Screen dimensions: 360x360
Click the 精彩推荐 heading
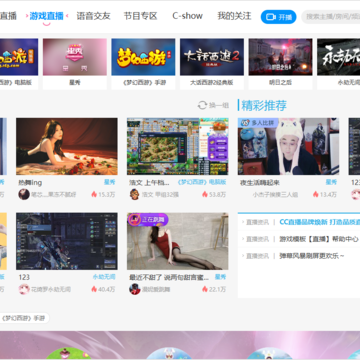[264, 105]
